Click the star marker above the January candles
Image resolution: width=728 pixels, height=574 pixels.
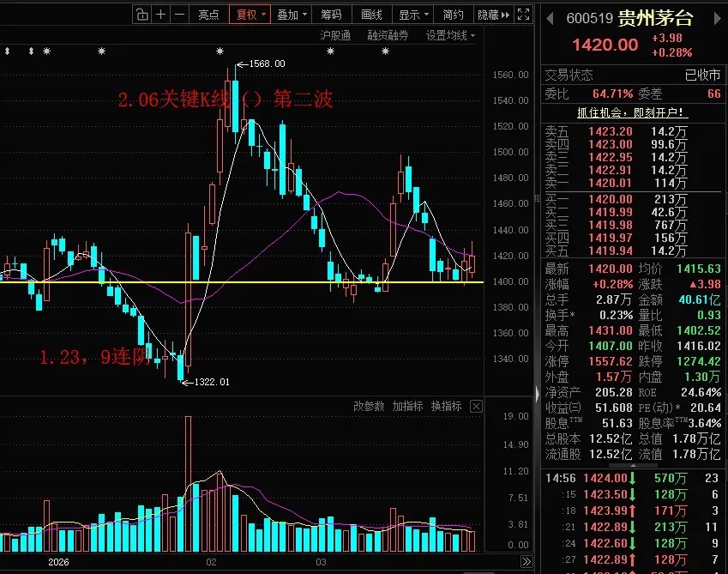102,51
